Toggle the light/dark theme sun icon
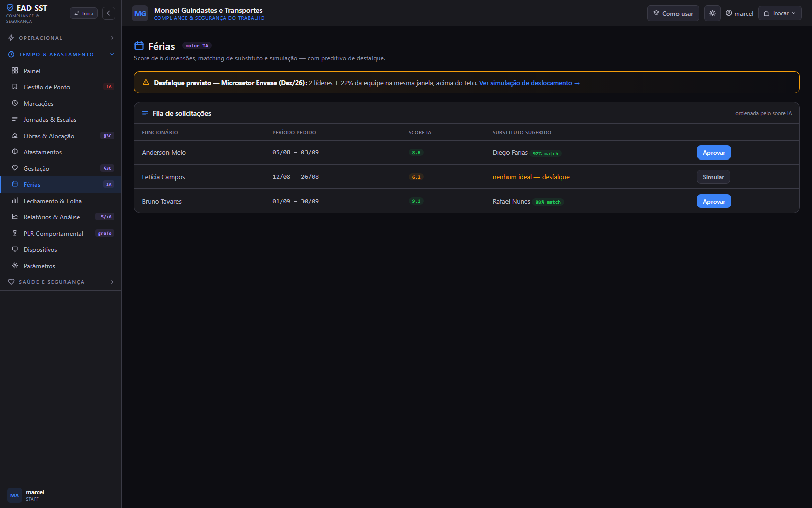This screenshot has width=812, height=508. tap(713, 13)
